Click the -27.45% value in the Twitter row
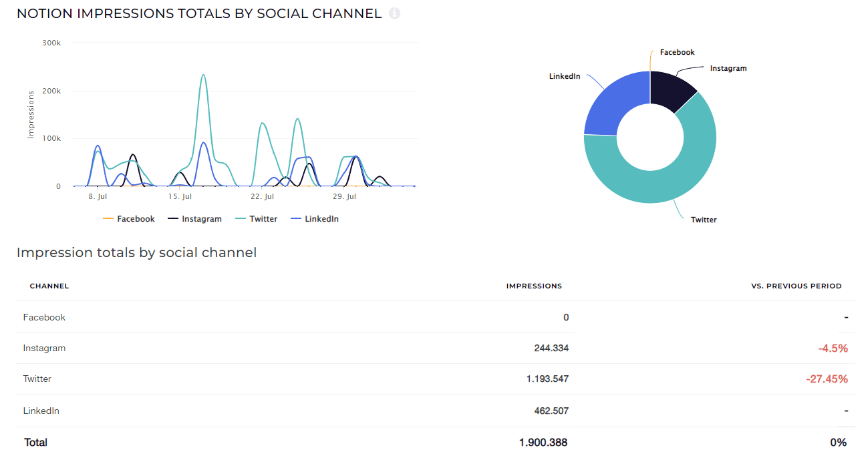868x456 pixels. tap(827, 379)
